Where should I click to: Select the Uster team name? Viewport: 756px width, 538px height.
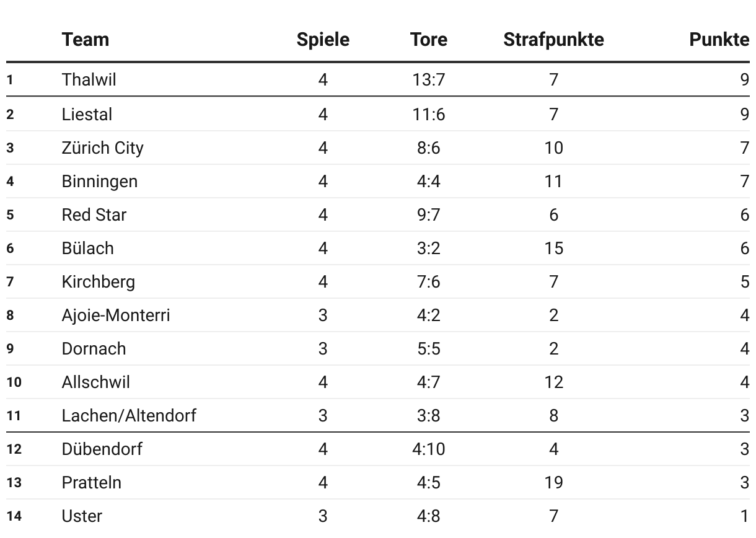tap(82, 516)
